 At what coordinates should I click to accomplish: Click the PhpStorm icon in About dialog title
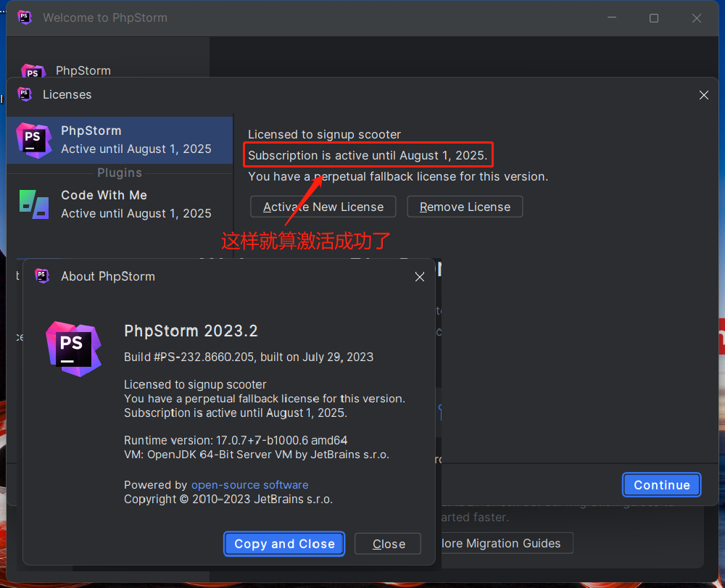coord(42,276)
